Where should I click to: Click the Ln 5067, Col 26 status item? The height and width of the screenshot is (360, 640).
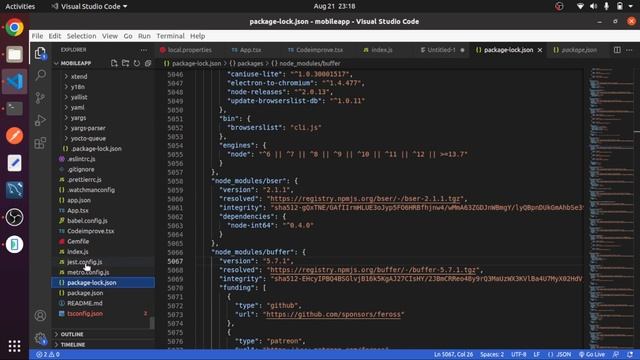453,354
